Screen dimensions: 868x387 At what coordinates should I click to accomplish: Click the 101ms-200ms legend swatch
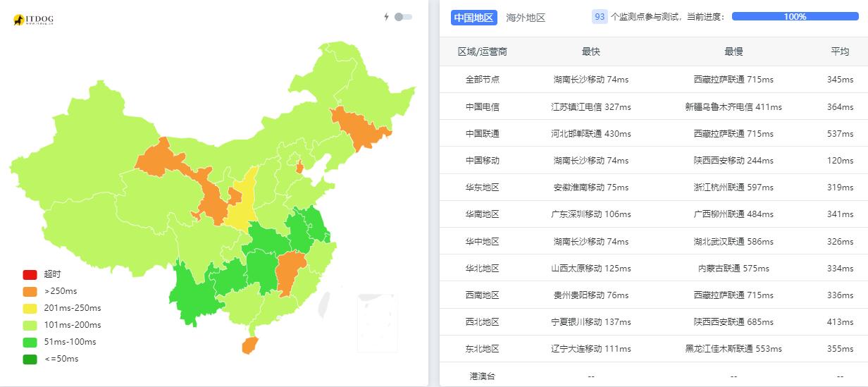coord(30,325)
